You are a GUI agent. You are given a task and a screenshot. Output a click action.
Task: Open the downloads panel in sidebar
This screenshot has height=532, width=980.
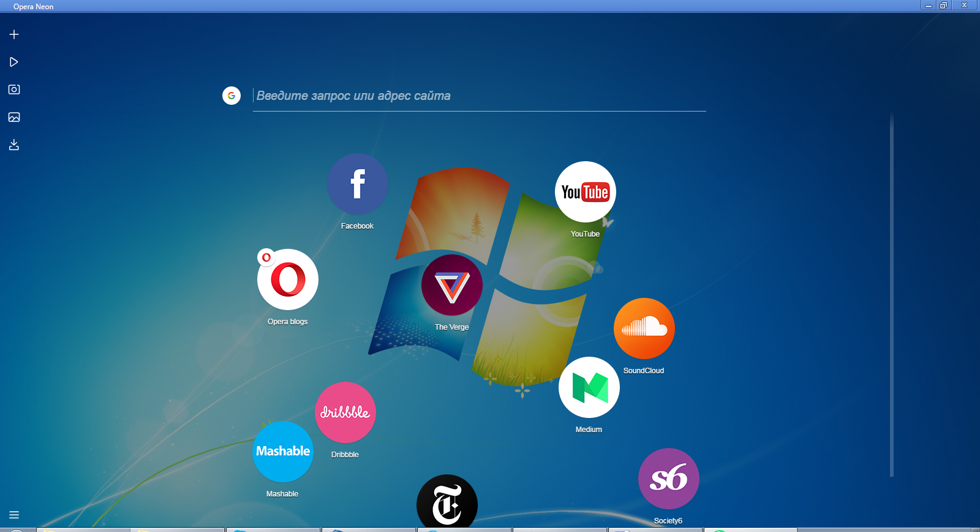click(14, 145)
